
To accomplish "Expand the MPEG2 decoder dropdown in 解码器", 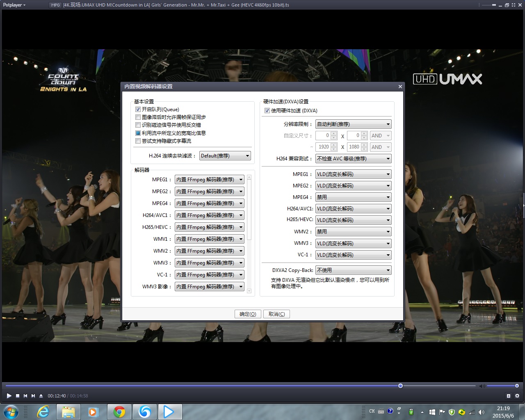I will tap(210, 192).
